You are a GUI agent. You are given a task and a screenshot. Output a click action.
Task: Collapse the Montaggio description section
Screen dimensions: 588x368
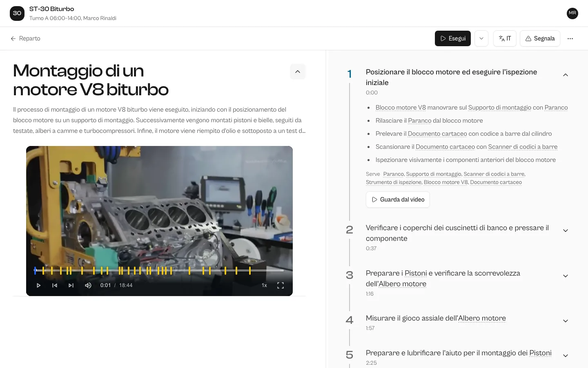[x=298, y=72]
